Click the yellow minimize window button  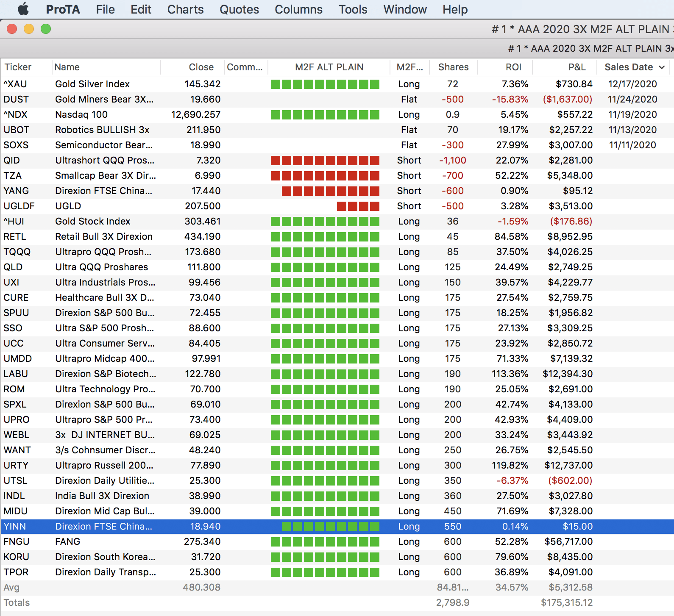[29, 29]
